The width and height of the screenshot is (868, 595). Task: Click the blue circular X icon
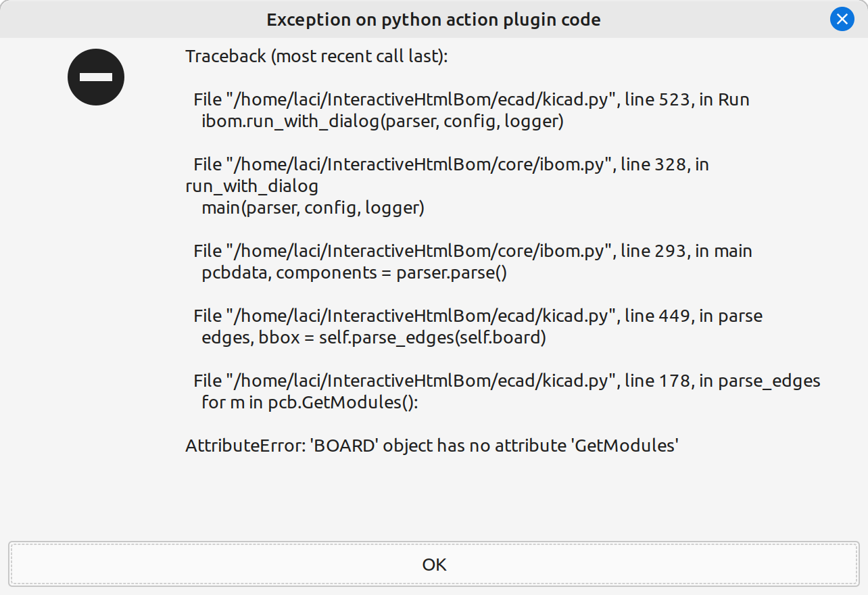pyautogui.click(x=842, y=19)
